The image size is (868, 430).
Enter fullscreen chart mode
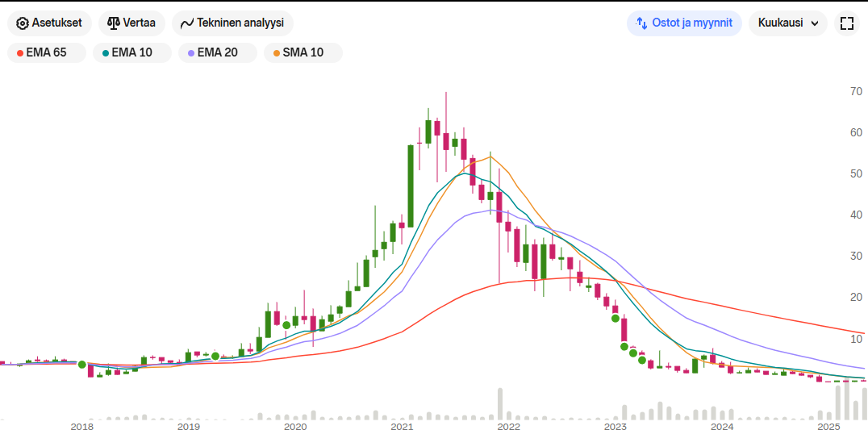tap(846, 23)
